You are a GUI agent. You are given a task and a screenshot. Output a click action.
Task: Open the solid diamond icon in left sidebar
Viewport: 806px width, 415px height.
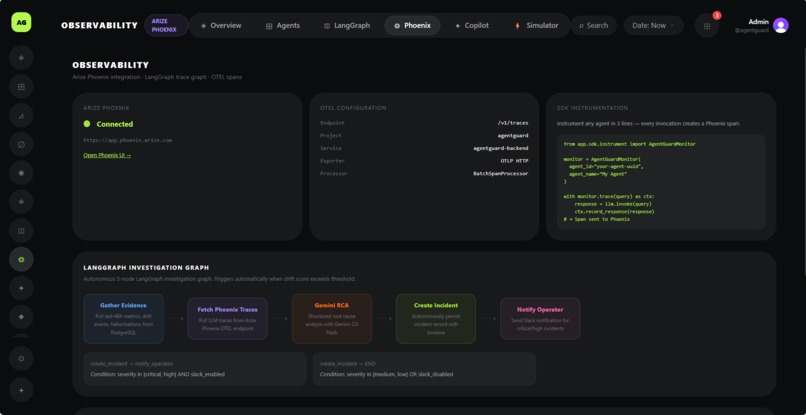[x=21, y=317]
